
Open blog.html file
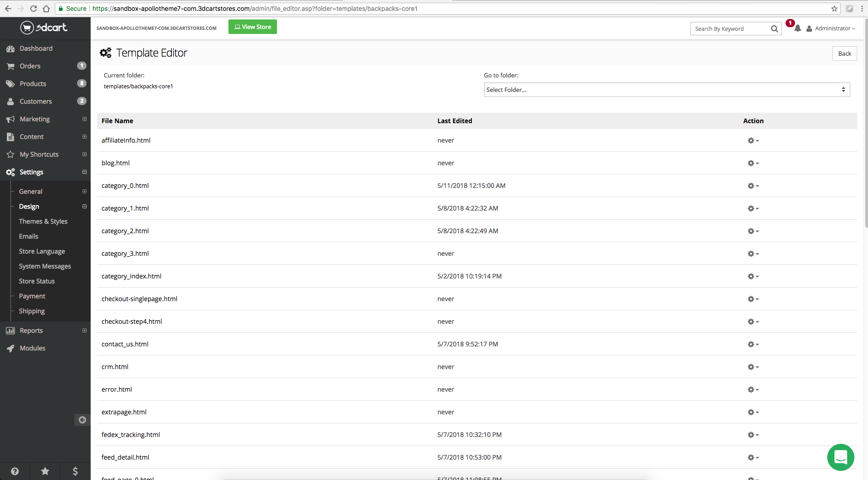click(x=116, y=163)
